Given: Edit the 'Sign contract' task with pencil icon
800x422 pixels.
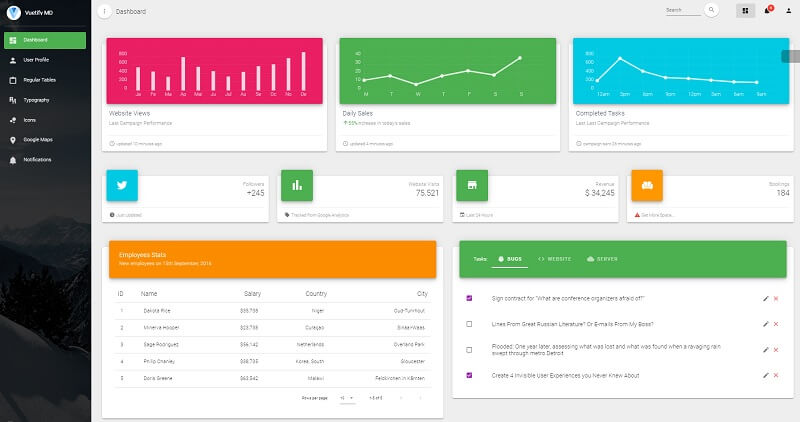Looking at the screenshot, I should [765, 298].
